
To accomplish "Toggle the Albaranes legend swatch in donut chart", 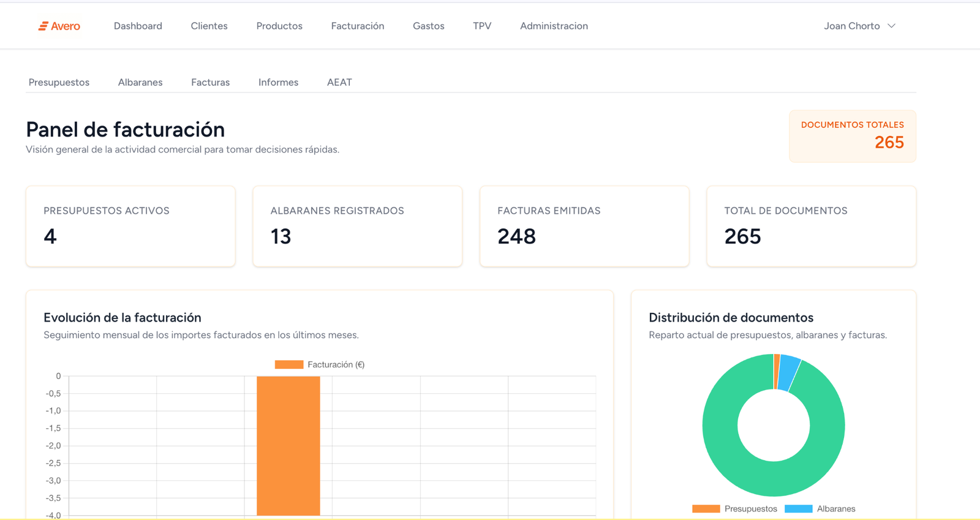I will [799, 508].
